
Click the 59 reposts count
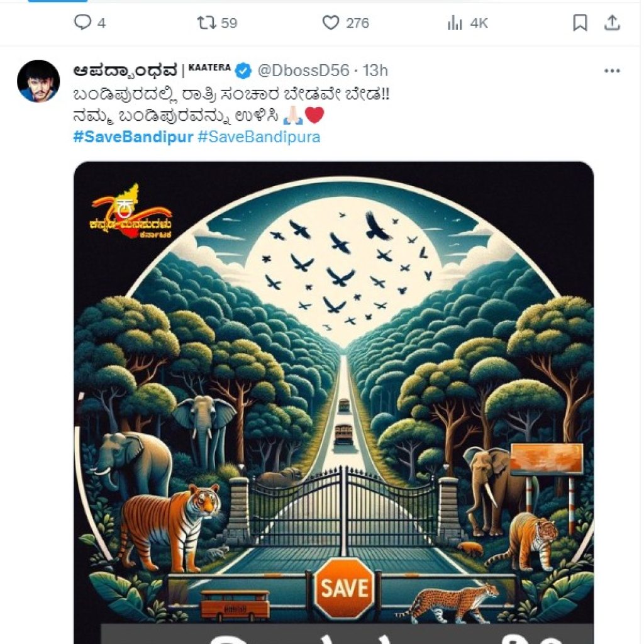click(x=229, y=23)
